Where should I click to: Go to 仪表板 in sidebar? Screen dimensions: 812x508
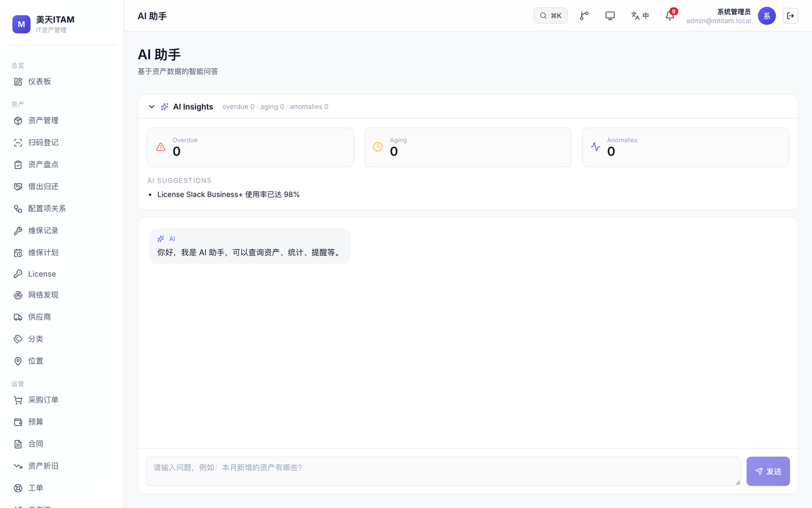point(61,82)
